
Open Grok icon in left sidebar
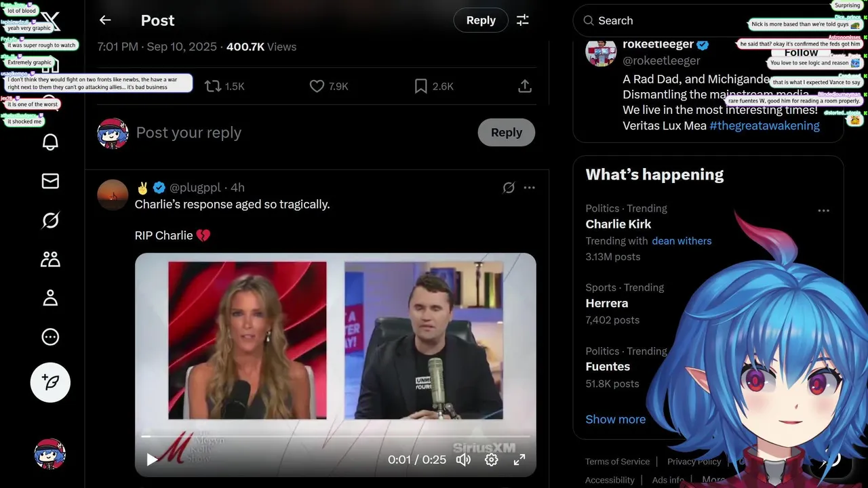point(50,220)
